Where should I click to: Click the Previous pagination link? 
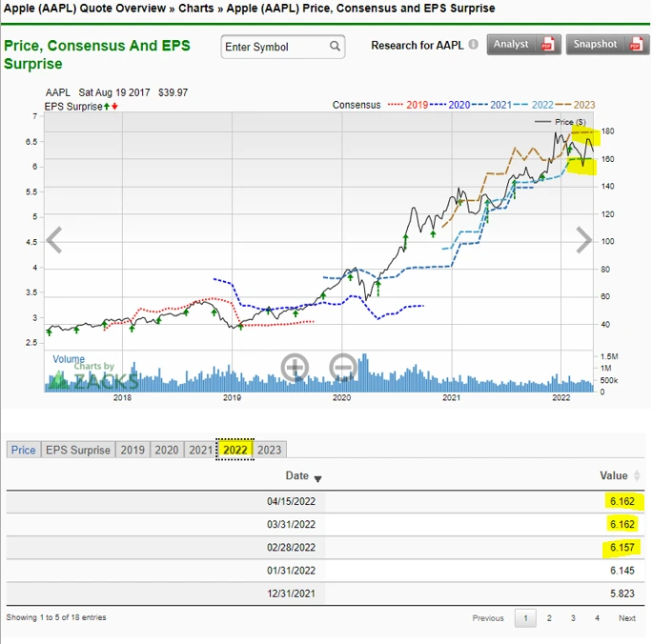coord(488,618)
